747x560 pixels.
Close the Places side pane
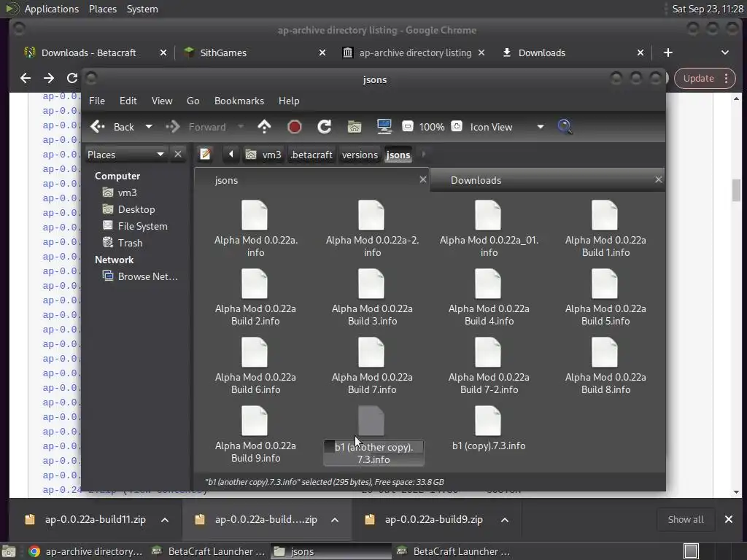coord(178,155)
